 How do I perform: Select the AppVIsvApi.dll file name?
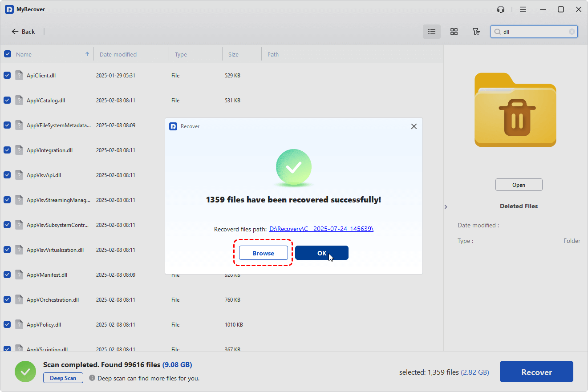click(x=44, y=175)
